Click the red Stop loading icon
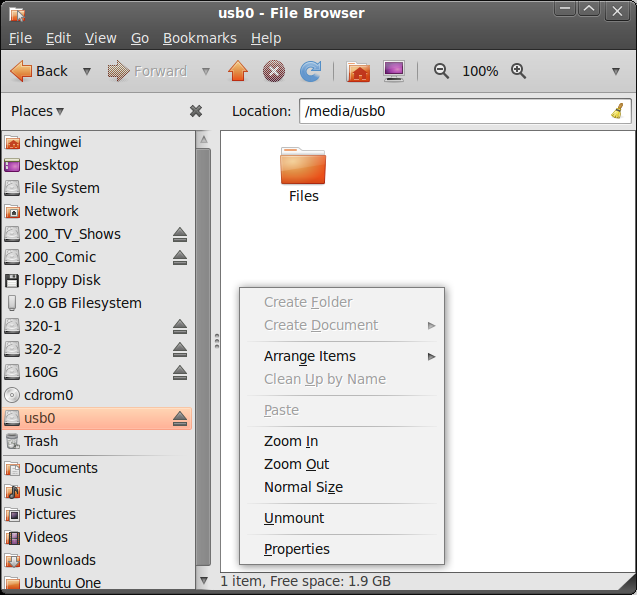This screenshot has height=595, width=637. point(274,71)
